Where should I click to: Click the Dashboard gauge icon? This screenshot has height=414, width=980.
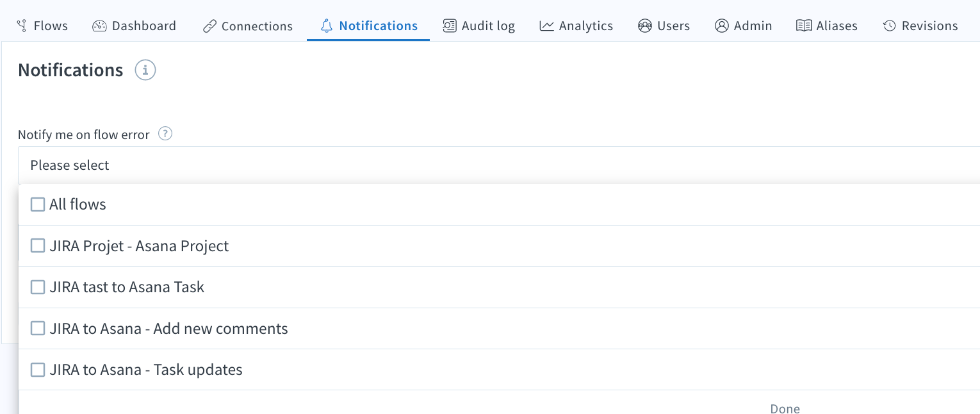coord(99,26)
